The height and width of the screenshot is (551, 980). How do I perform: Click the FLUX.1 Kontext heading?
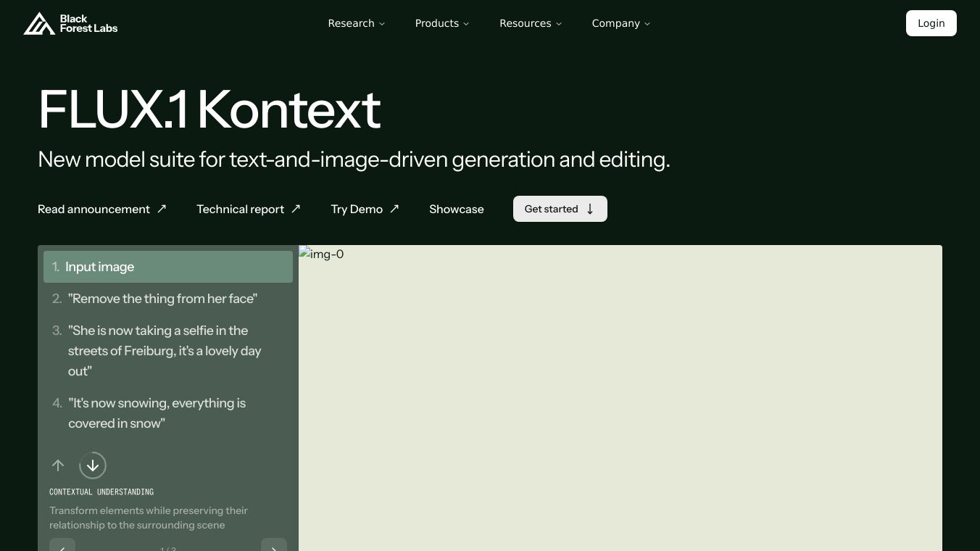pyautogui.click(x=209, y=109)
